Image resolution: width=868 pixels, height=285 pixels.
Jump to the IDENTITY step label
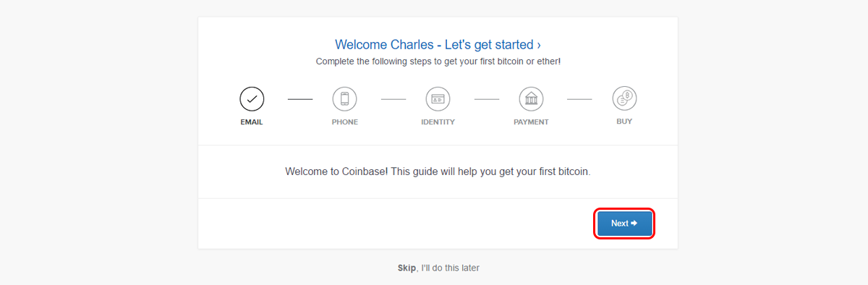click(438, 122)
